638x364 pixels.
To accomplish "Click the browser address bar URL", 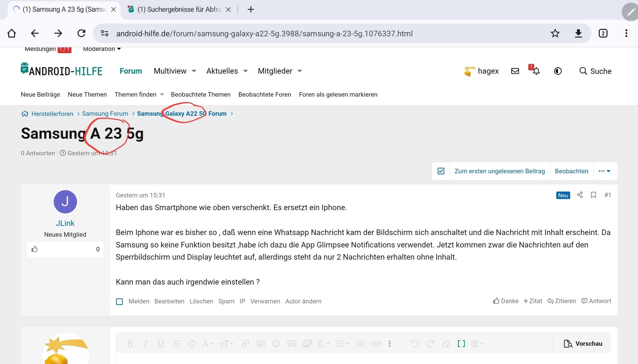I will 264,34.
